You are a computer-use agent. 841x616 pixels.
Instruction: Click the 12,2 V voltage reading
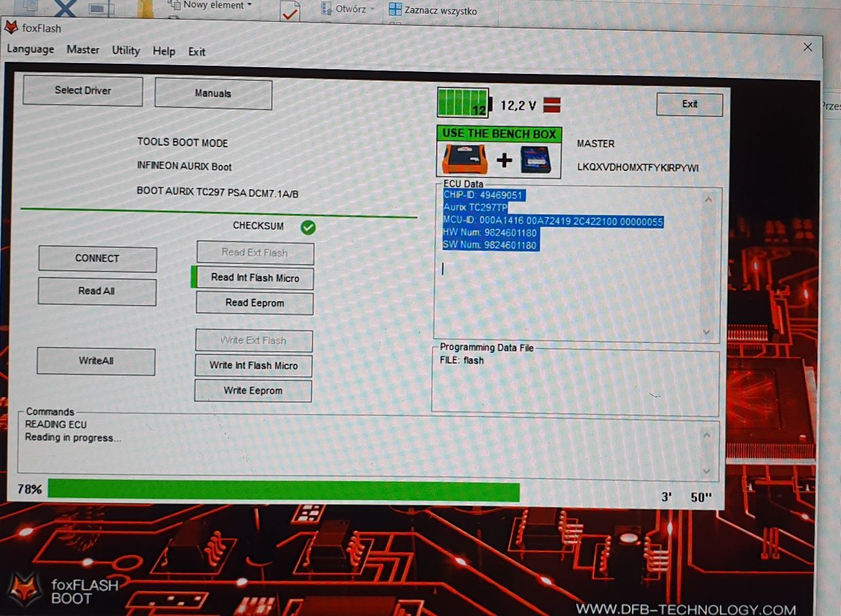[519, 105]
